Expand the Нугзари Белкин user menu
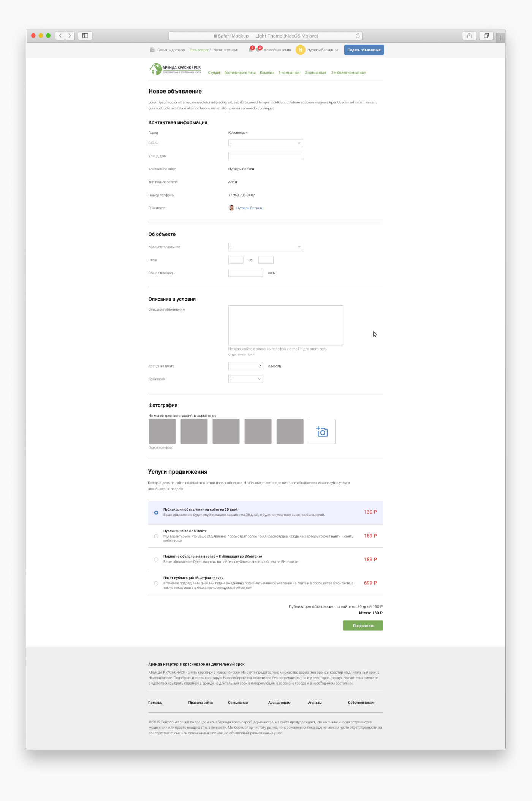This screenshot has height=801, width=532. (x=323, y=50)
